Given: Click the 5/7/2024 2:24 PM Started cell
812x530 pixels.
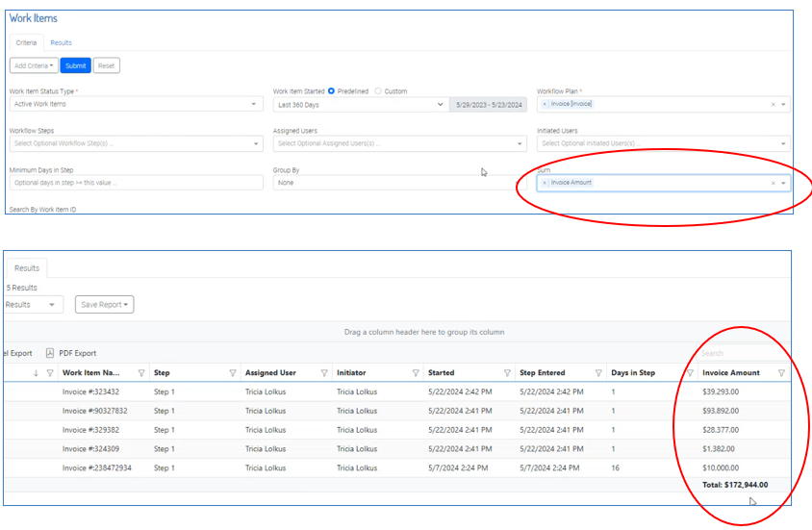Looking at the screenshot, I should [458, 467].
